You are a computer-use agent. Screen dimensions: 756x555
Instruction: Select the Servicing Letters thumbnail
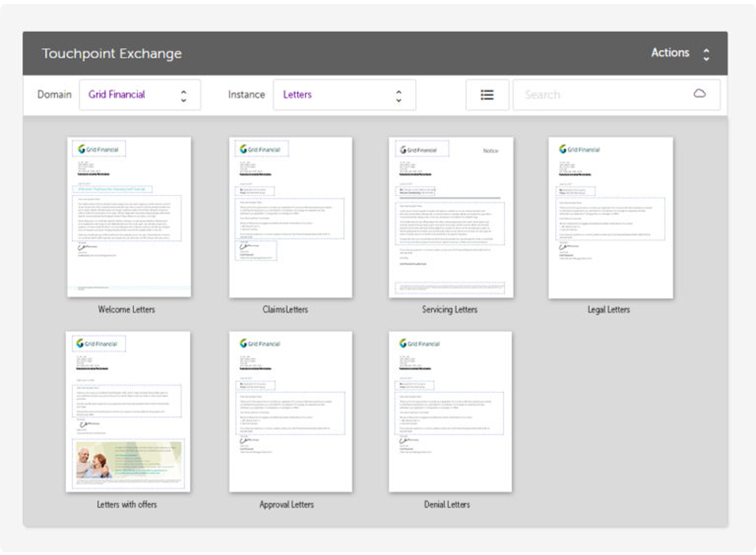(x=450, y=215)
